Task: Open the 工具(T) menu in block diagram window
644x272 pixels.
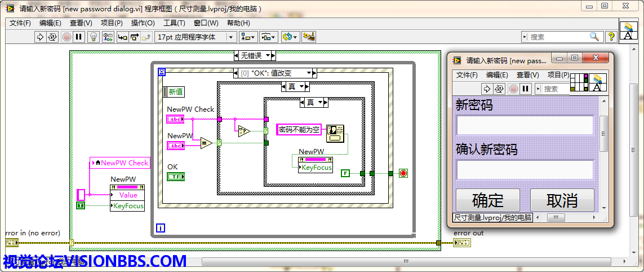Action: point(174,23)
